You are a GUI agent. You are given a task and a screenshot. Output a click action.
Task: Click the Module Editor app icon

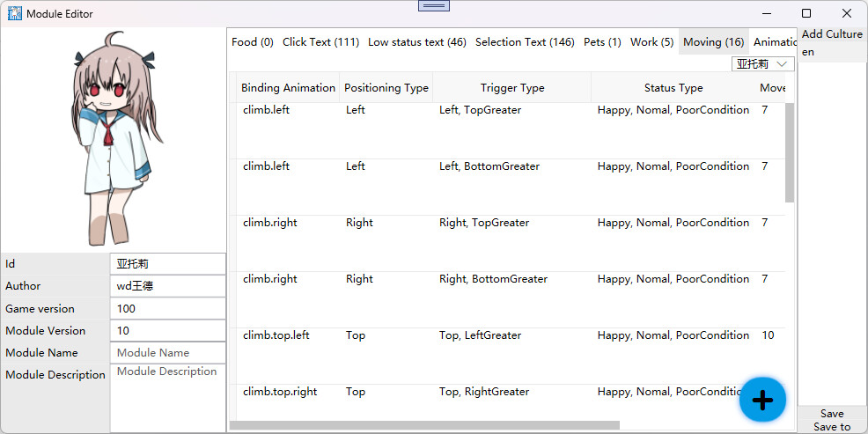point(15,13)
